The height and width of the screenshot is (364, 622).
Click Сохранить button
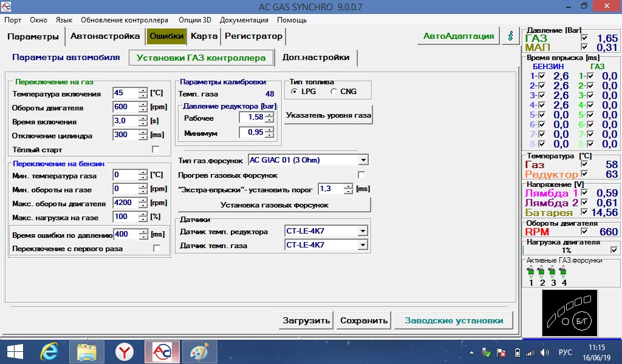coord(364,320)
